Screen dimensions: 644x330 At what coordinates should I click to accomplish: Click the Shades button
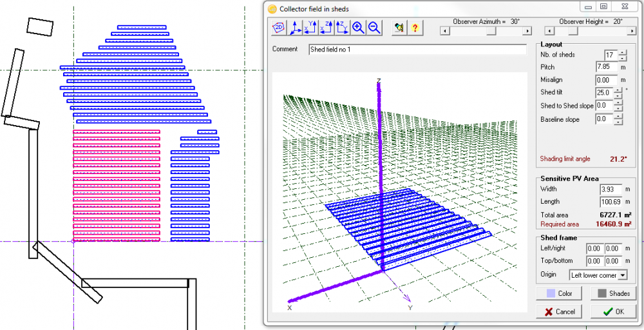(x=614, y=294)
